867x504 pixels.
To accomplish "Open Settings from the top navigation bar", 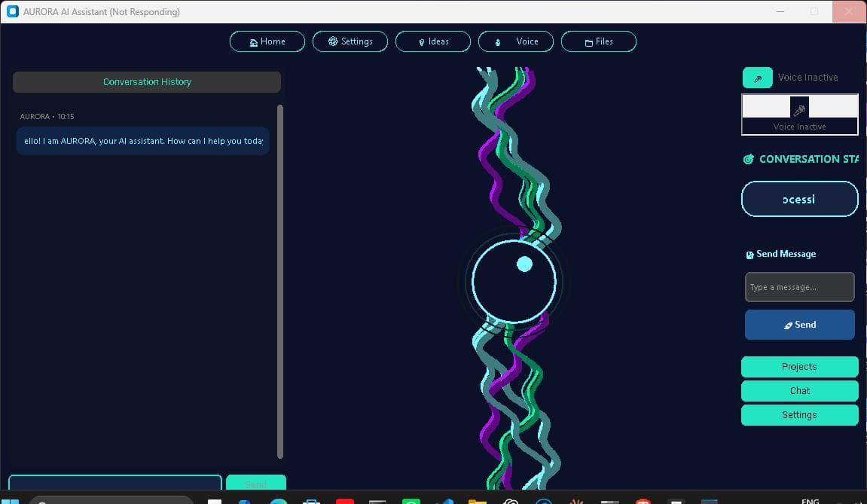I will pyautogui.click(x=350, y=41).
